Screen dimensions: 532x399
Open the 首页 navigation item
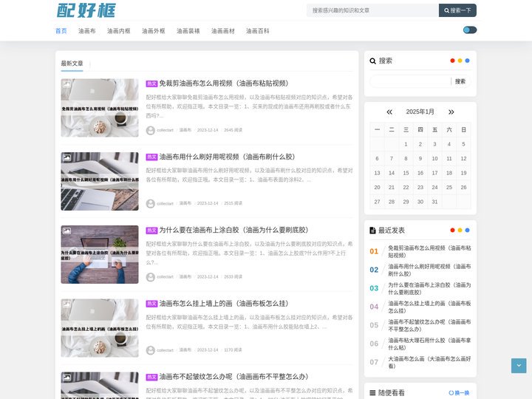coord(61,31)
